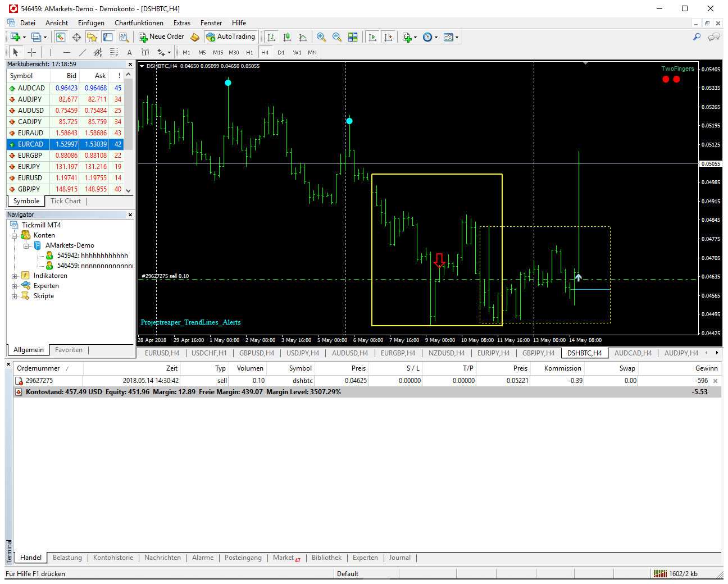Viewport: 728px width, 584px height.
Task: Select the text 'A' drawing tool
Action: [129, 52]
